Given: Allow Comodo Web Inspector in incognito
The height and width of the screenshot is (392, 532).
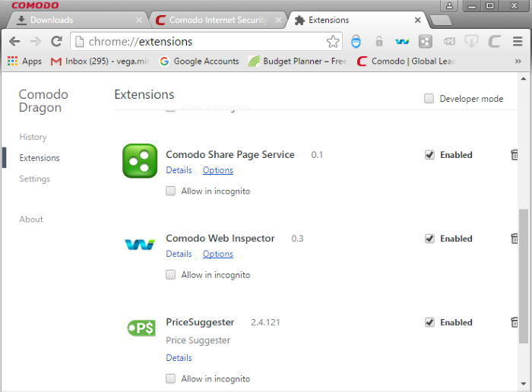Looking at the screenshot, I should click(x=171, y=274).
